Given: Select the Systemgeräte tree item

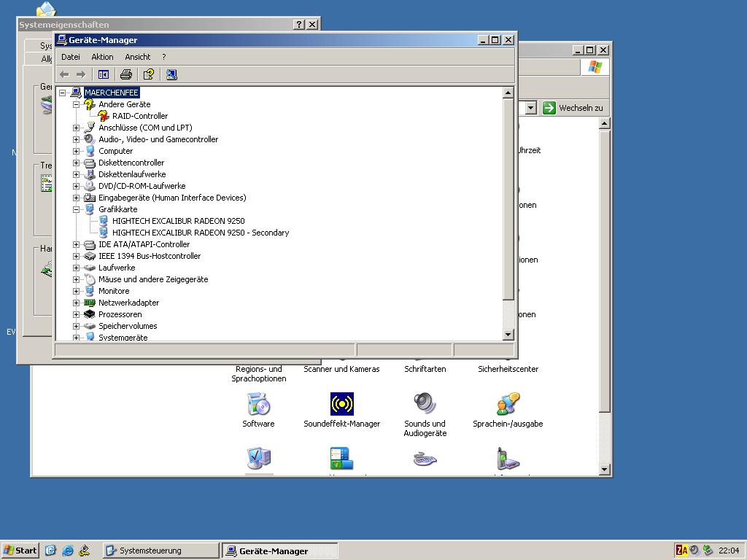Looking at the screenshot, I should [123, 338].
